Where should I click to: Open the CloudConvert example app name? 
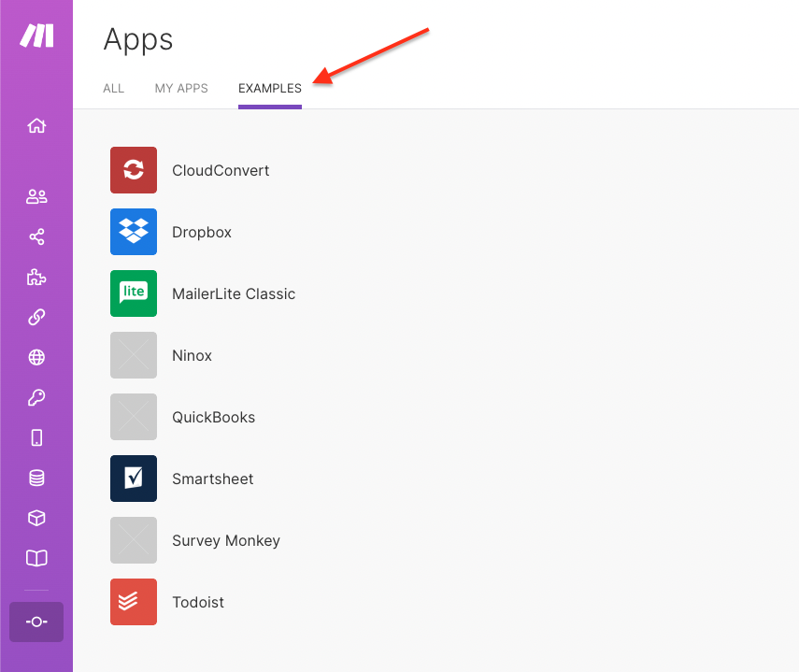pos(221,170)
